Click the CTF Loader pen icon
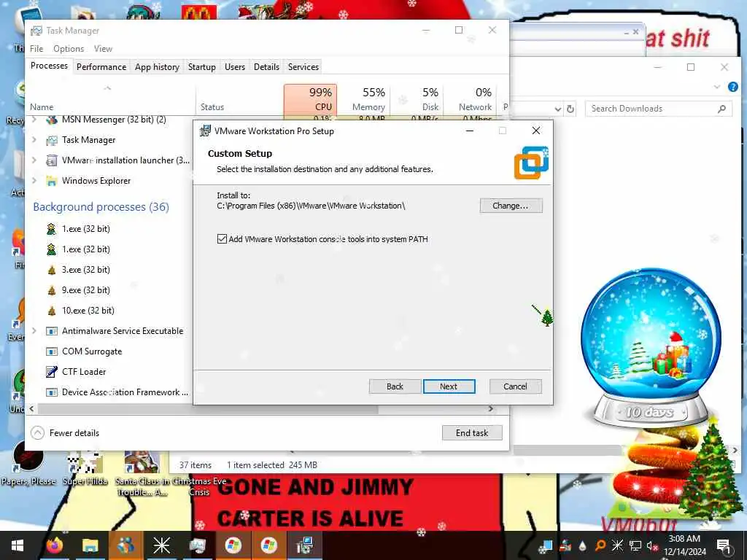The height and width of the screenshot is (560, 747). [x=52, y=372]
